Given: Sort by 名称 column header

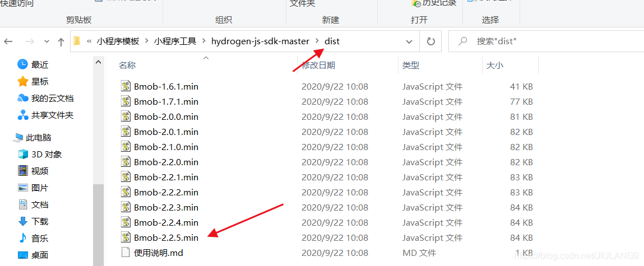Looking at the screenshot, I should pyautogui.click(x=127, y=65).
